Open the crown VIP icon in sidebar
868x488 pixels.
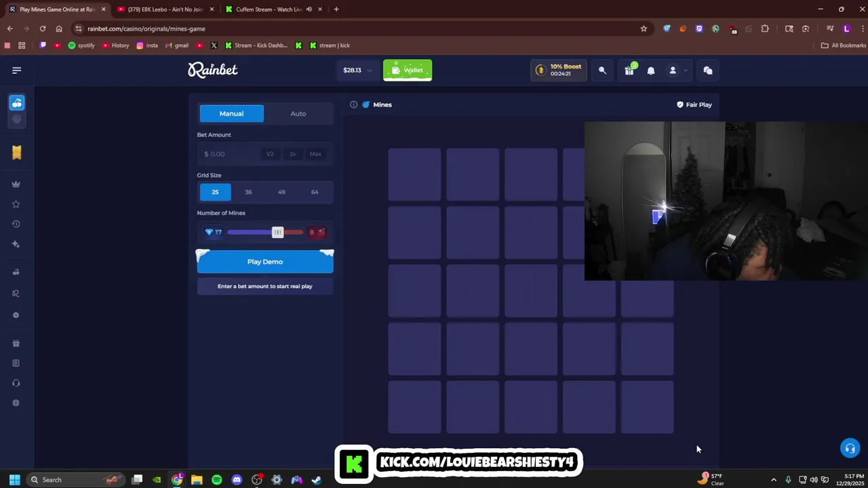pos(16,184)
